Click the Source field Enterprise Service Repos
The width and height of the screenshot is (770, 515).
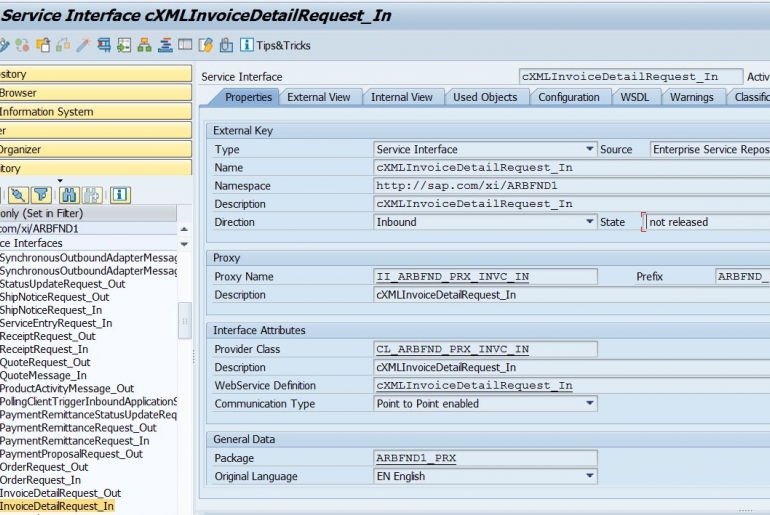click(x=710, y=149)
